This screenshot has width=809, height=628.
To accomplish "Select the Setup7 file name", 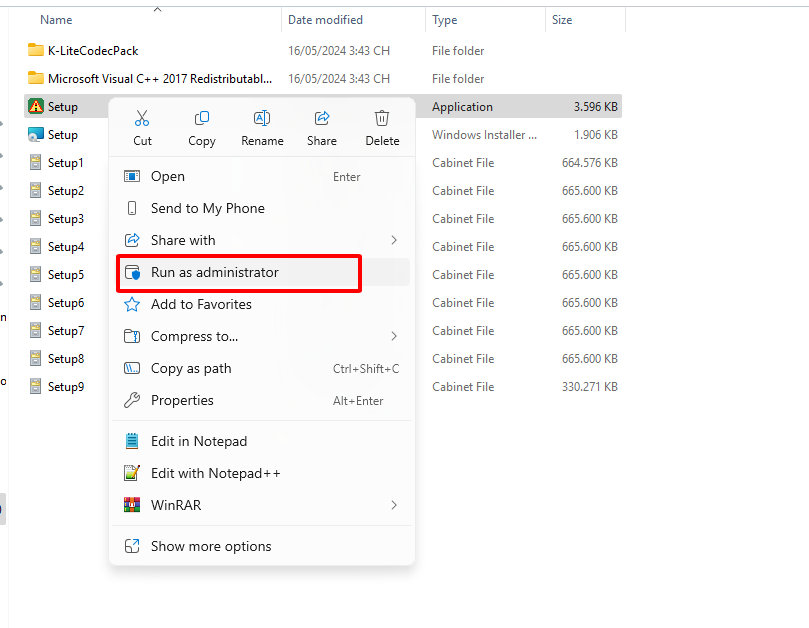I will click(x=66, y=330).
